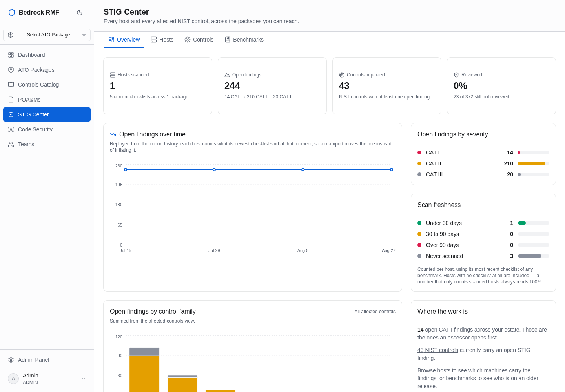The image size is (565, 392).
Task: Click the Hosts tab server icon
Action: (154, 40)
